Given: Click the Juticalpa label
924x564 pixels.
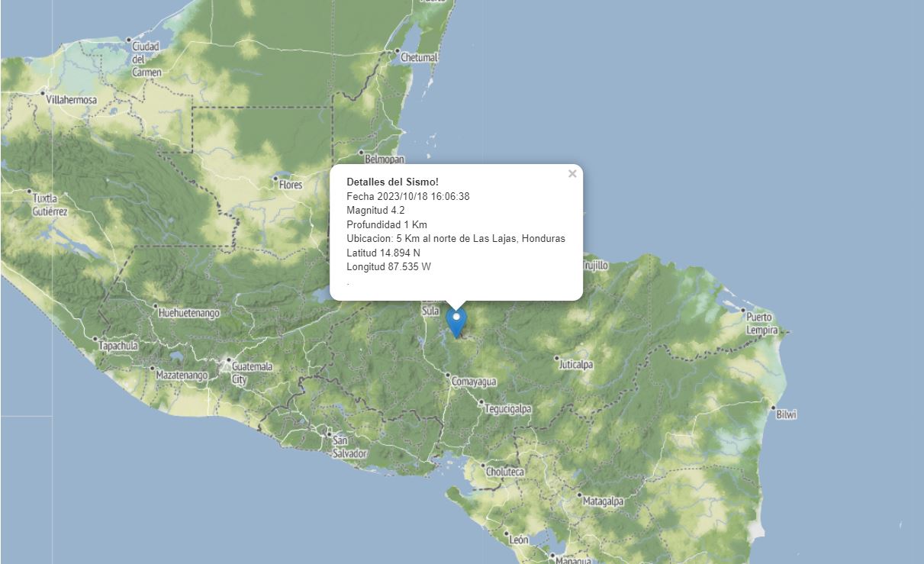Looking at the screenshot, I should coord(576,365).
